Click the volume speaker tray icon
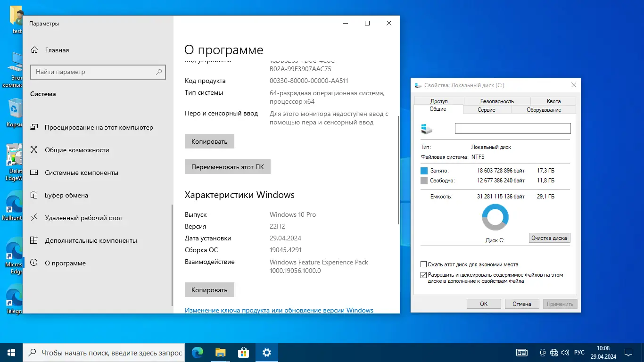 (x=565, y=353)
